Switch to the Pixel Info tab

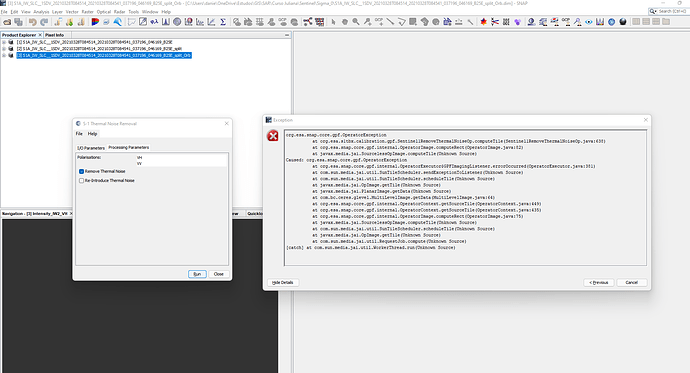coord(55,35)
